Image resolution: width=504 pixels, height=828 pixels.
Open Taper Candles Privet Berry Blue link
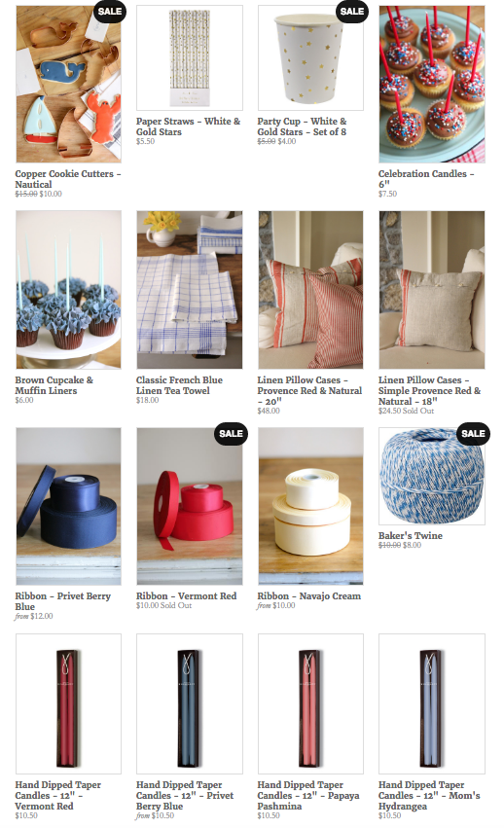[x=184, y=795]
